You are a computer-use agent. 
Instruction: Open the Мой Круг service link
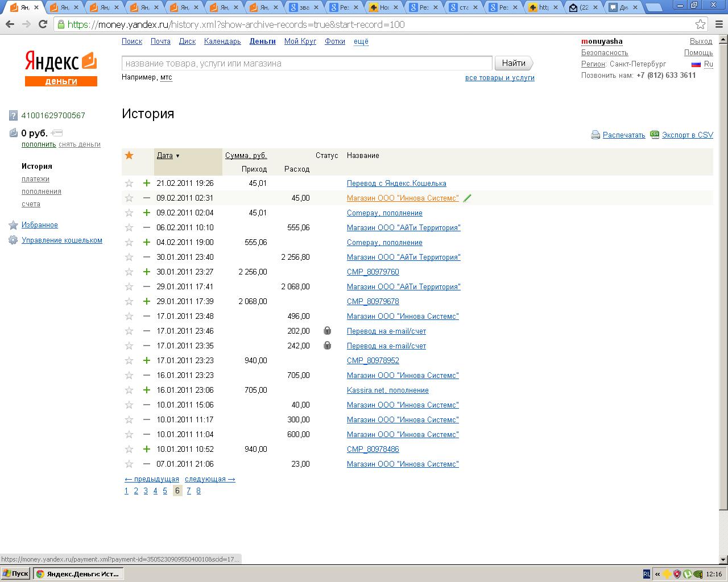coord(300,41)
